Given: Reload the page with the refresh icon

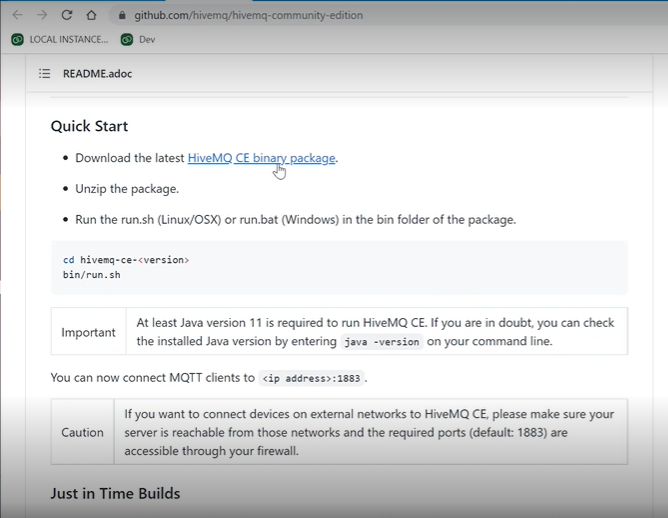Looking at the screenshot, I should point(66,15).
